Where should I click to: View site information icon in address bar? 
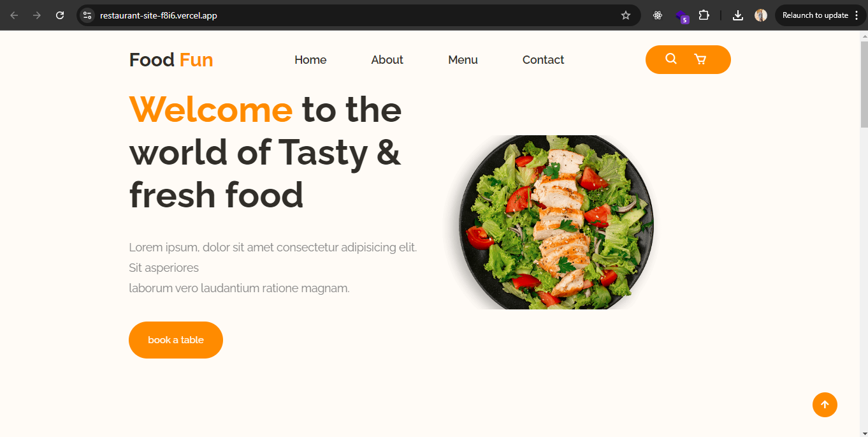87,15
